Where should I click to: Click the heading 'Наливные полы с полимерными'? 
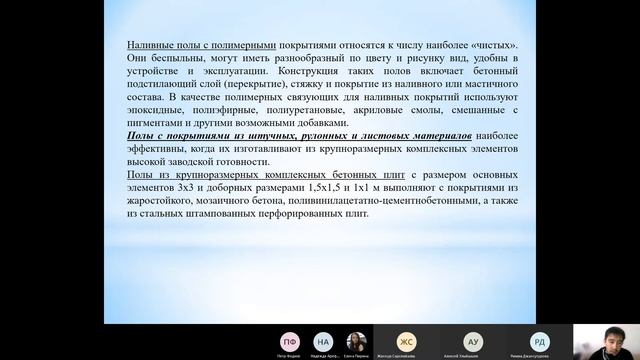pos(201,45)
